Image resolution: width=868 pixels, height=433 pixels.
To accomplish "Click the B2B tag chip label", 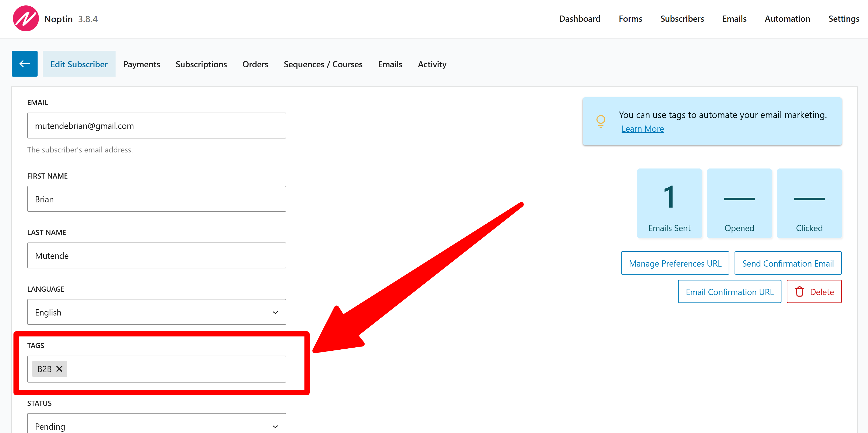I will point(45,369).
